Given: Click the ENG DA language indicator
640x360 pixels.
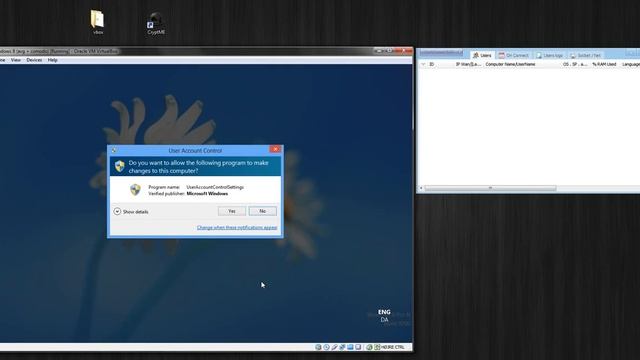Looking at the screenshot, I should pyautogui.click(x=384, y=316).
